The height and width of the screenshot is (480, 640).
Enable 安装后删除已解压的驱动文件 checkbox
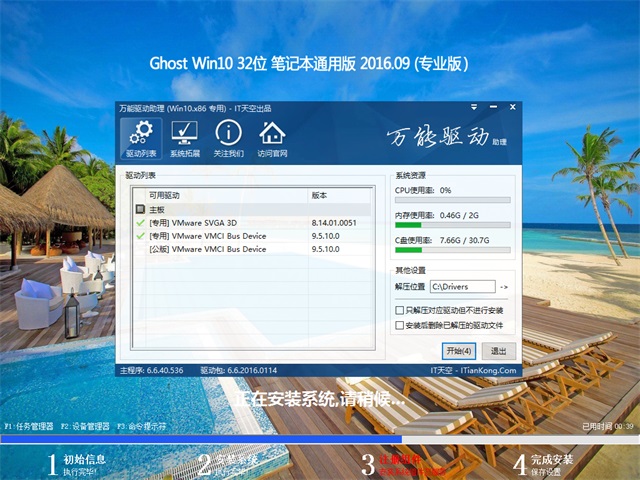[x=400, y=326]
